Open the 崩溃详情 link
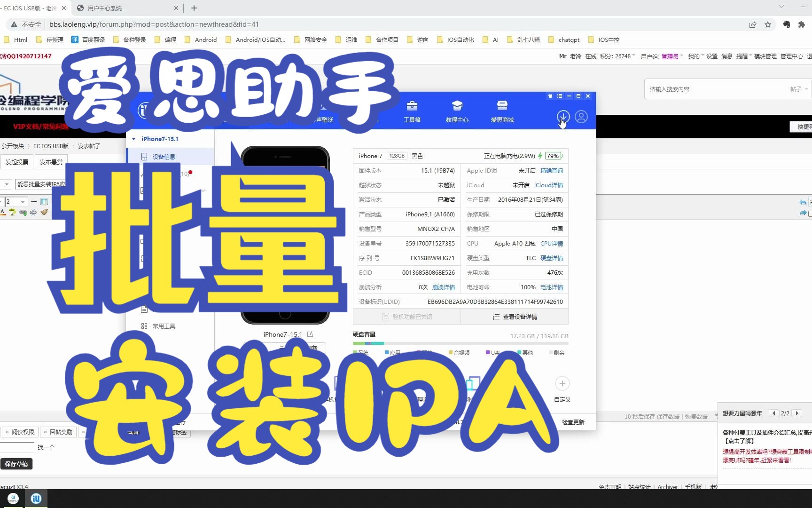Image resolution: width=812 pixels, height=508 pixels. [443, 287]
